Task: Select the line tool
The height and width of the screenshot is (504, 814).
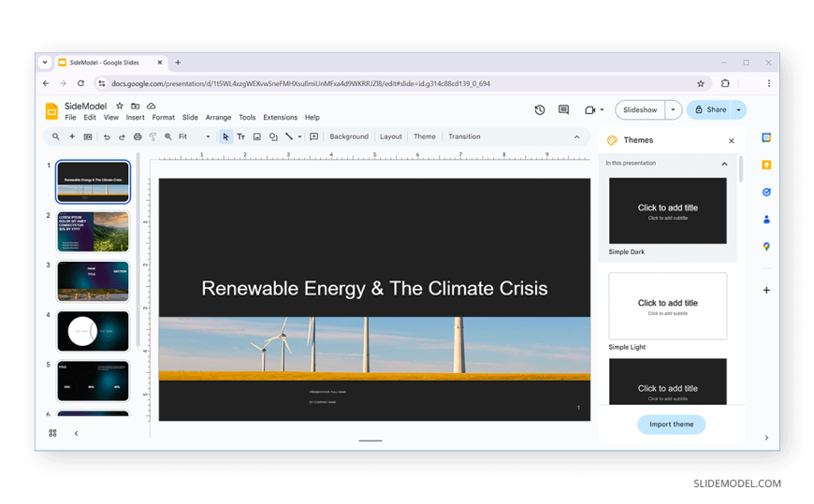Action: [289, 137]
